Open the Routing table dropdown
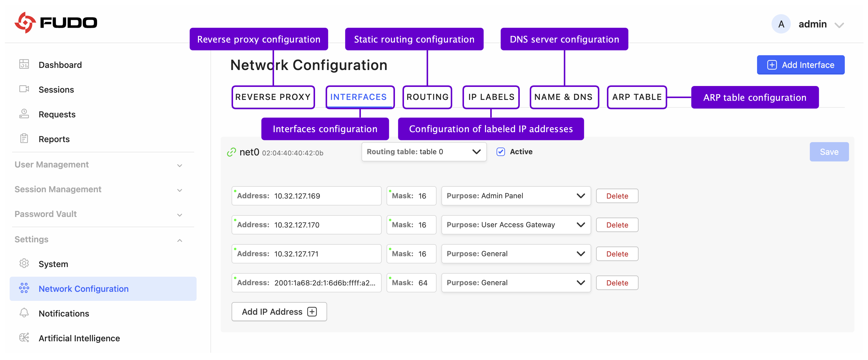868x360 pixels. point(424,152)
